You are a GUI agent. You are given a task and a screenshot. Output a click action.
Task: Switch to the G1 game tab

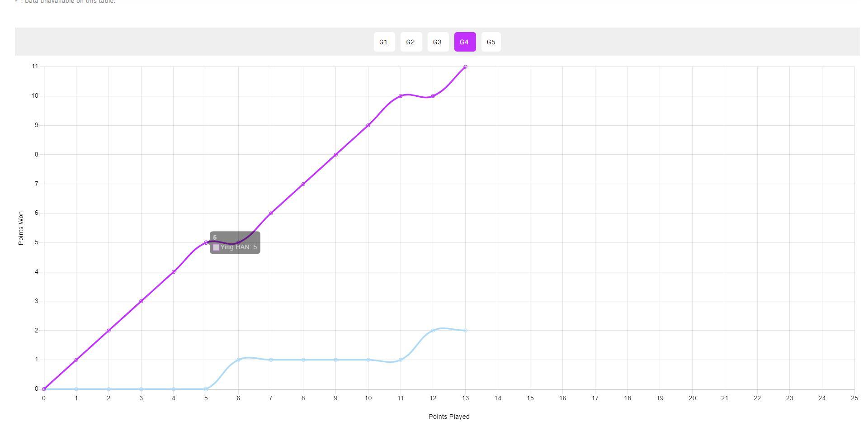pyautogui.click(x=384, y=42)
